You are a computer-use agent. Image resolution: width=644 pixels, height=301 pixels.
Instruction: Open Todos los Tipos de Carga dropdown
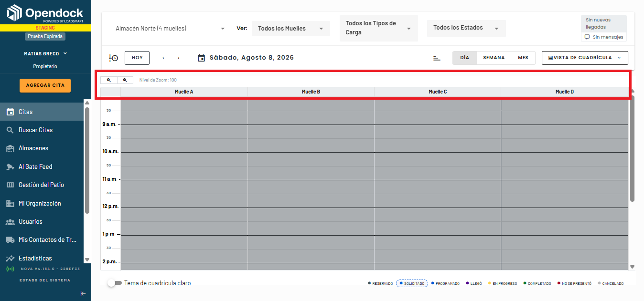pos(378,28)
